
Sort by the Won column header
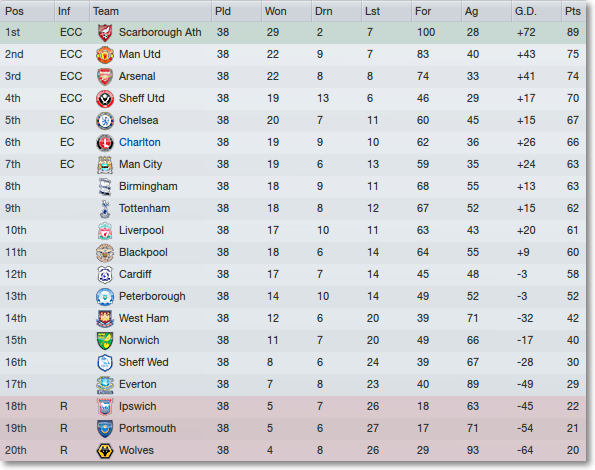(276, 11)
